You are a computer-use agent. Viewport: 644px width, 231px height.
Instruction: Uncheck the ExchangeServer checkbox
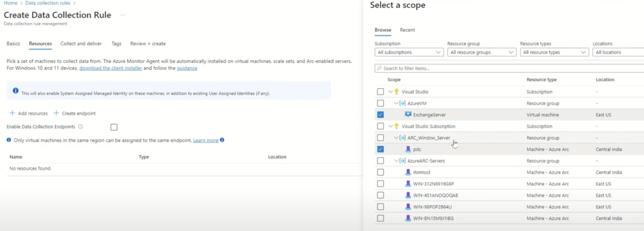pos(380,115)
